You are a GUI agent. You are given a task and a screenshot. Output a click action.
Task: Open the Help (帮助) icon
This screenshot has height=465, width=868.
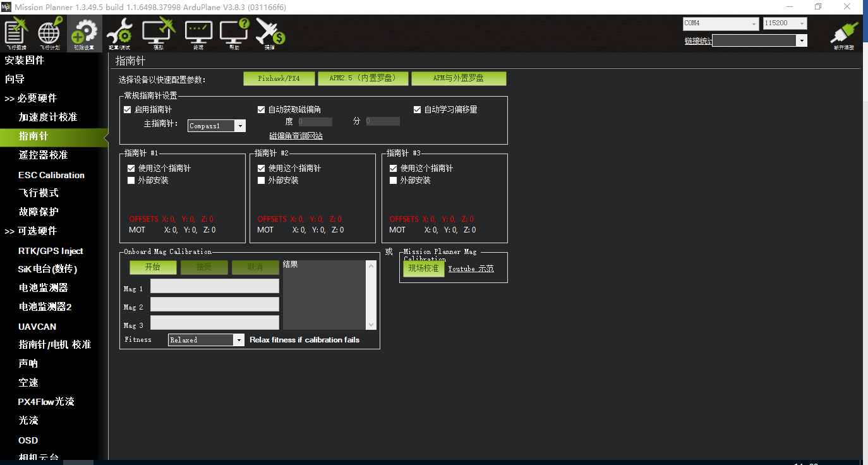pos(234,33)
